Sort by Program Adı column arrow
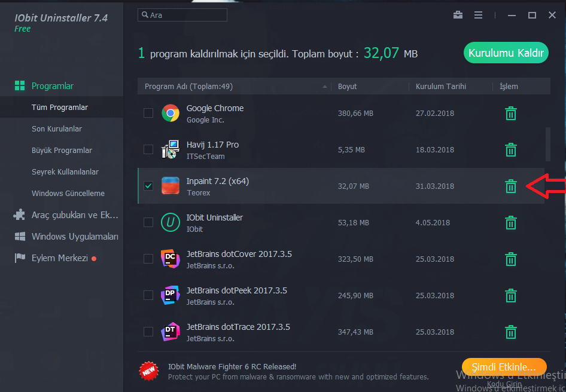Image resolution: width=566 pixels, height=392 pixels. coord(325,87)
